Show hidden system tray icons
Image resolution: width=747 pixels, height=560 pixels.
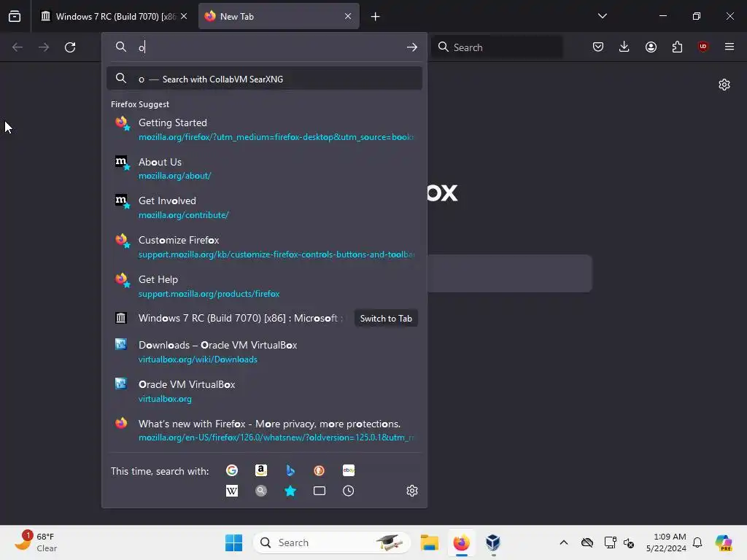pyautogui.click(x=564, y=542)
